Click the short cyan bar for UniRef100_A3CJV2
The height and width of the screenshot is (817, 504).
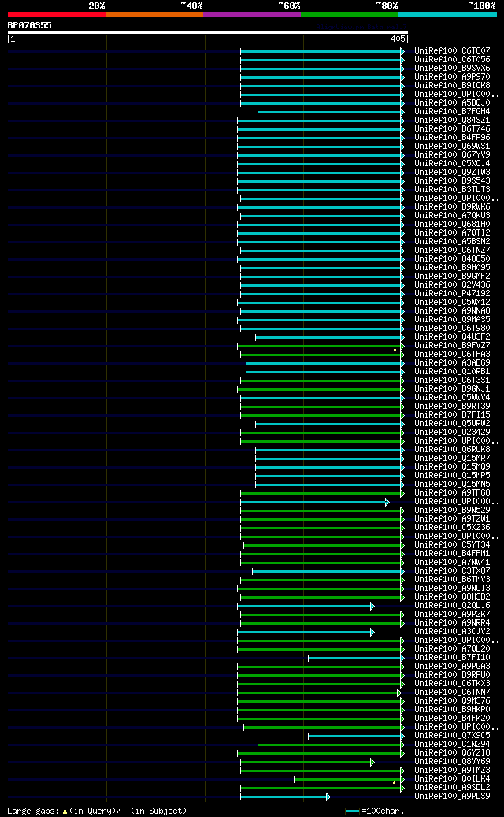pos(306,632)
